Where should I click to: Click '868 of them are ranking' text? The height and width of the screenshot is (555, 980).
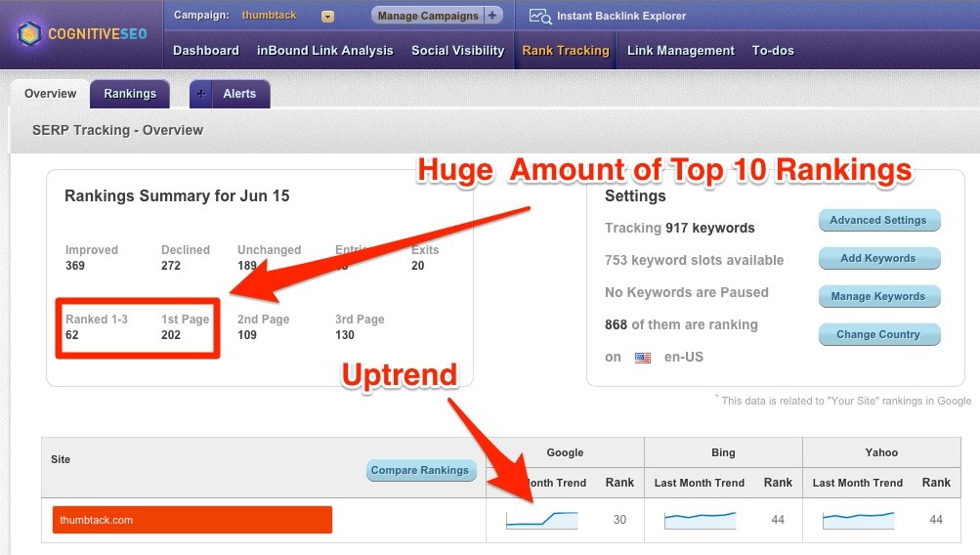pyautogui.click(x=681, y=325)
